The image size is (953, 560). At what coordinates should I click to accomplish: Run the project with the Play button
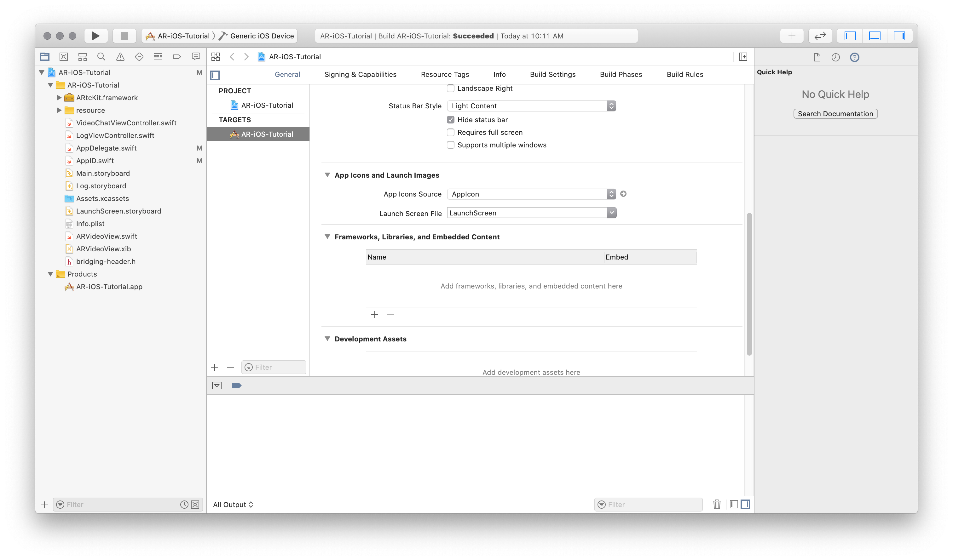coord(96,36)
